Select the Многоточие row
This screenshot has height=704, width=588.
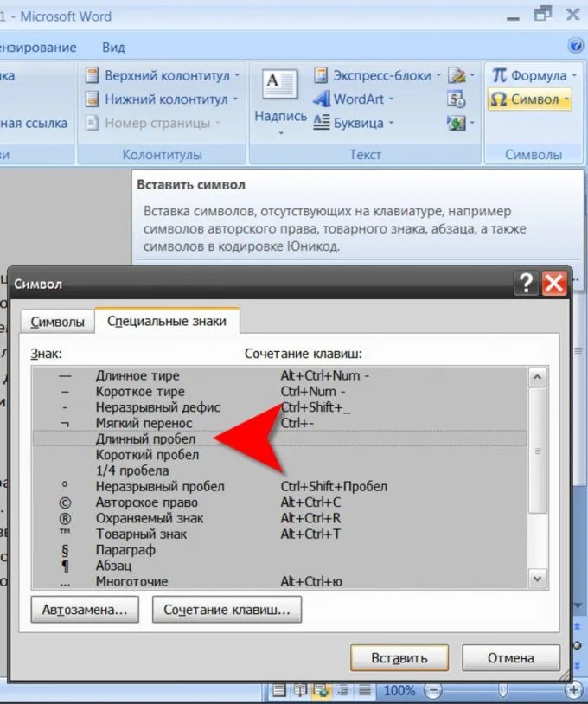tap(279, 581)
